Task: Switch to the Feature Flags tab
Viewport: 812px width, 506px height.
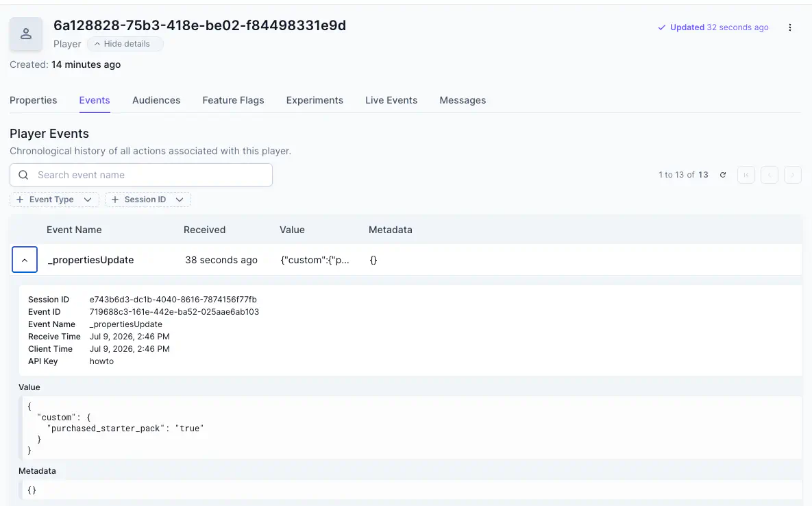Action: pyautogui.click(x=233, y=101)
